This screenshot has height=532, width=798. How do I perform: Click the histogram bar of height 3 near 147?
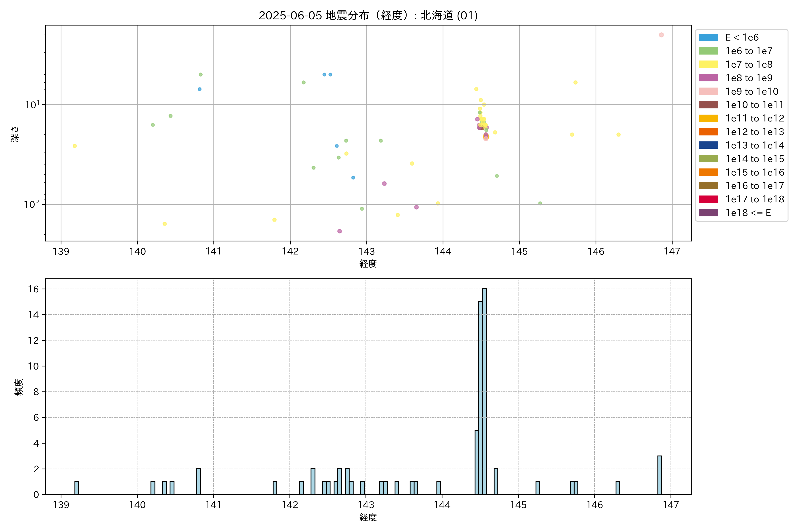(660, 475)
